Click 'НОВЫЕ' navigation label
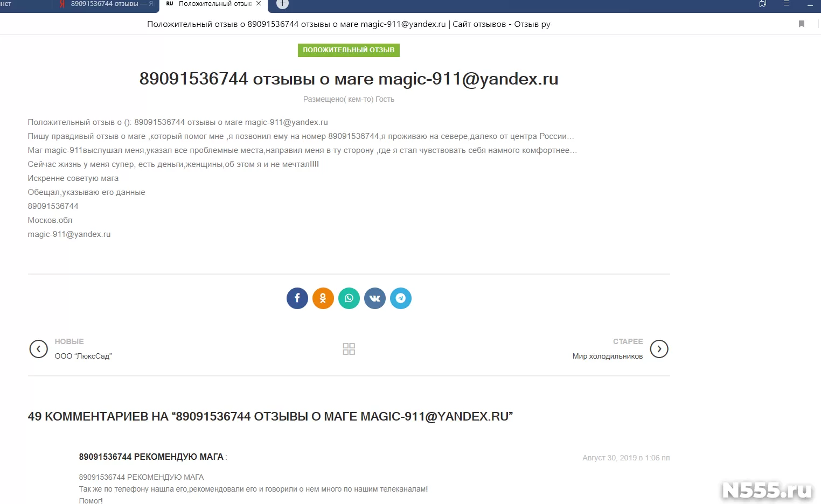 coord(69,341)
